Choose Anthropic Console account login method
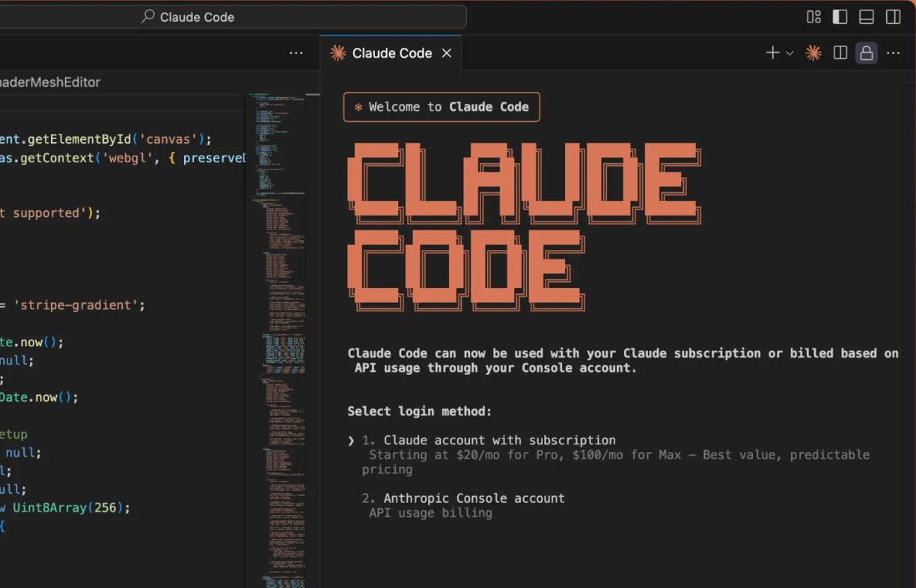Image resolution: width=916 pixels, height=588 pixels. [x=474, y=498]
